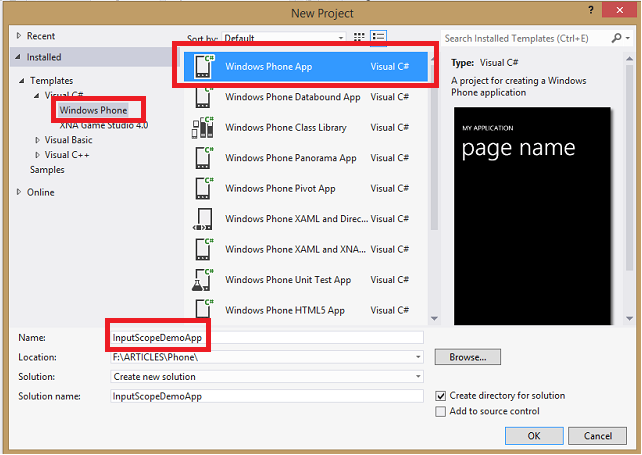Open the help question mark button
The image size is (642, 455).
pos(591,10)
